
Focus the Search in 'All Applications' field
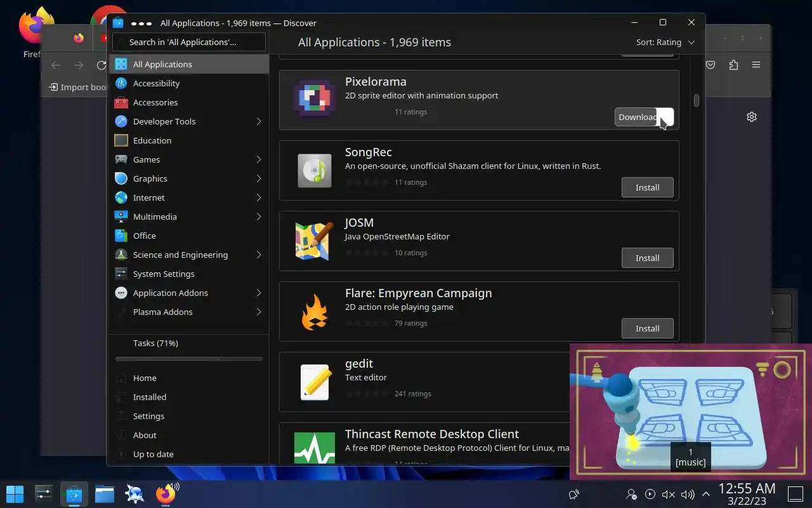click(x=189, y=42)
